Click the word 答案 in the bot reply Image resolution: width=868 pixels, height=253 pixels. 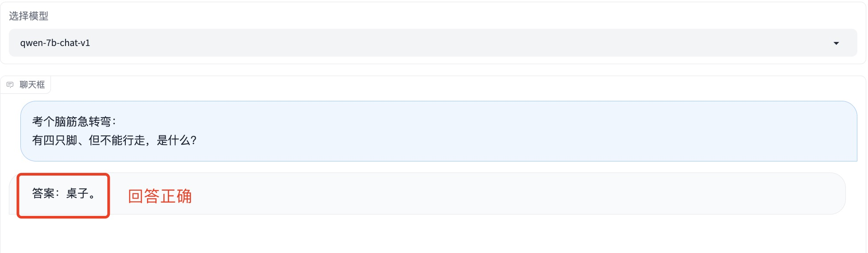[x=43, y=194]
